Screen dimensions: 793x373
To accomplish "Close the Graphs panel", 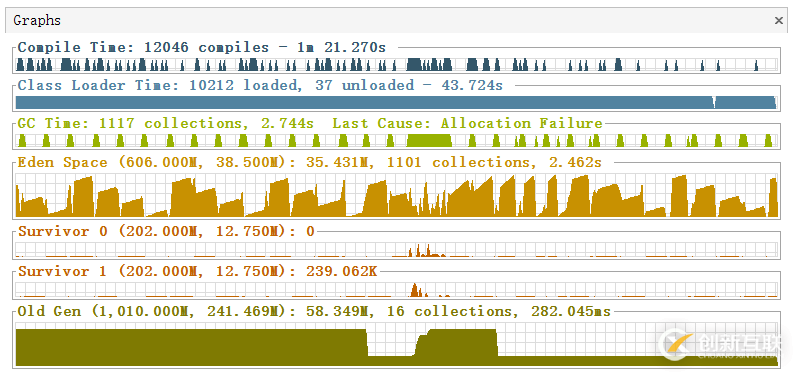I will (x=779, y=21).
